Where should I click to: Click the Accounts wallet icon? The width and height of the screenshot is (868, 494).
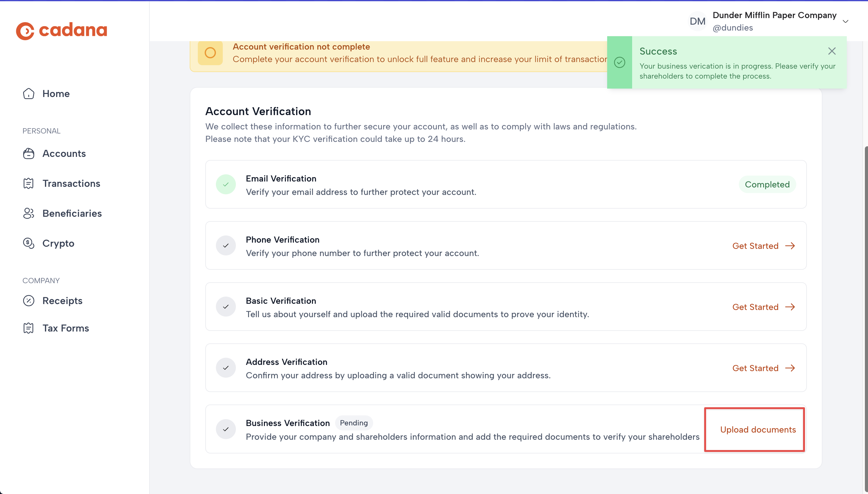click(28, 154)
